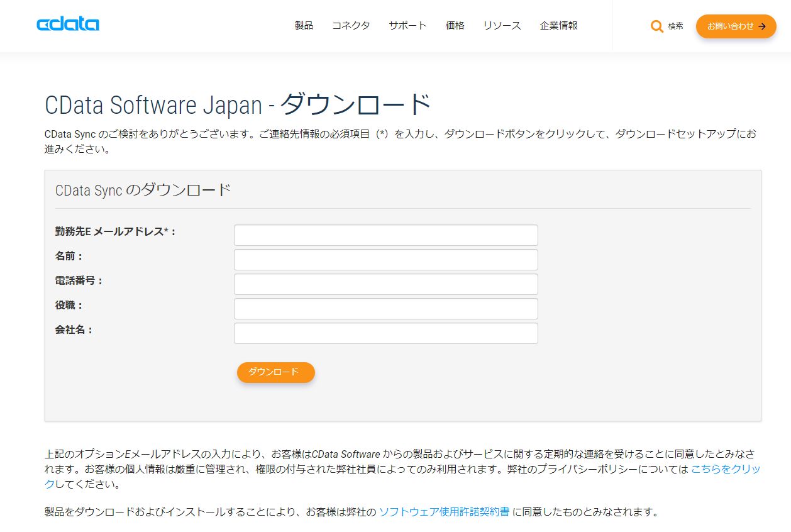Click the orange ダウンロード button

tap(276, 372)
